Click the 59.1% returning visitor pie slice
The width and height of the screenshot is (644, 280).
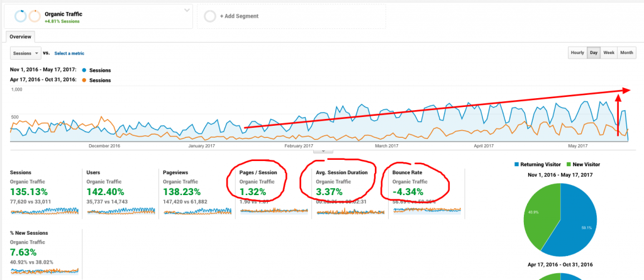pyautogui.click(x=575, y=220)
